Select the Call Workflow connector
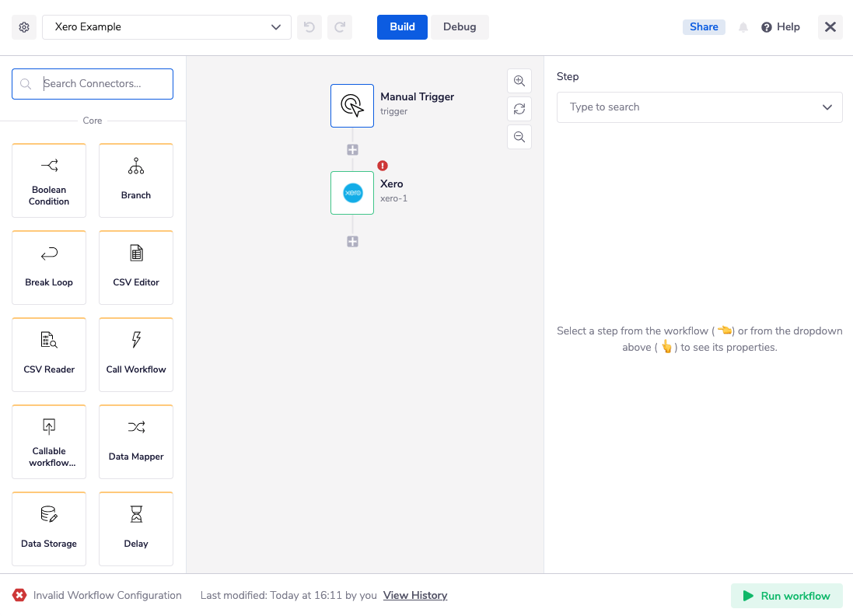 [x=135, y=354]
